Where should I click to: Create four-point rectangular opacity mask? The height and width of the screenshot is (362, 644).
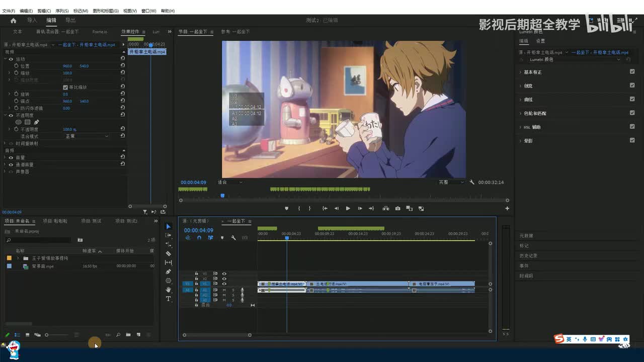[x=28, y=122]
